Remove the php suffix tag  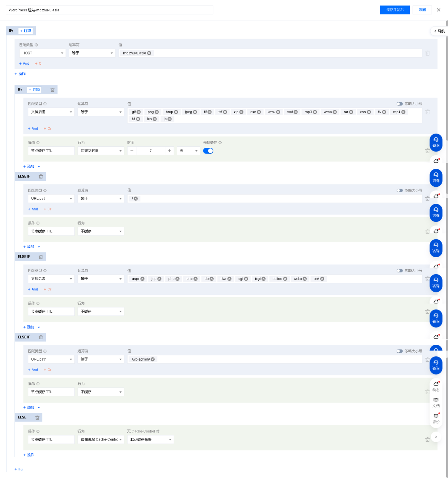(x=177, y=279)
